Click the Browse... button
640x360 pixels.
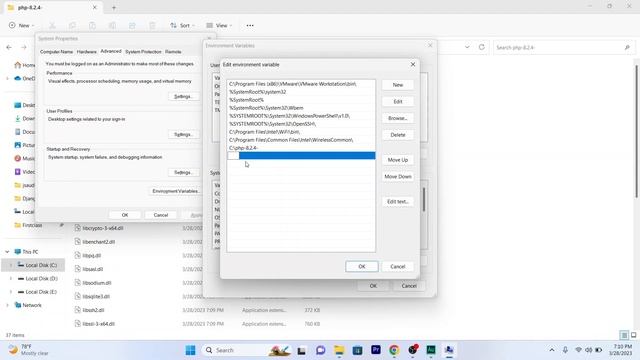click(398, 118)
